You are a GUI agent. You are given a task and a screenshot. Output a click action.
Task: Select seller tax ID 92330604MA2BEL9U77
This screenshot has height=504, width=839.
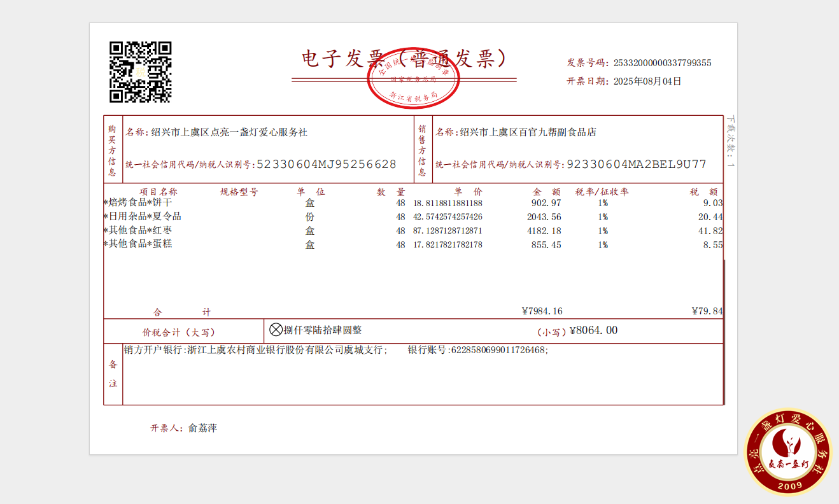(637, 164)
